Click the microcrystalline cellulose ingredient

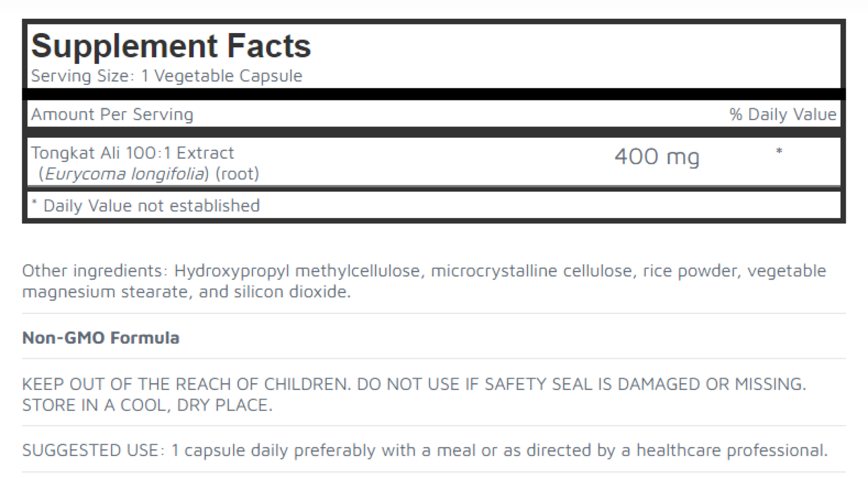[532, 271]
